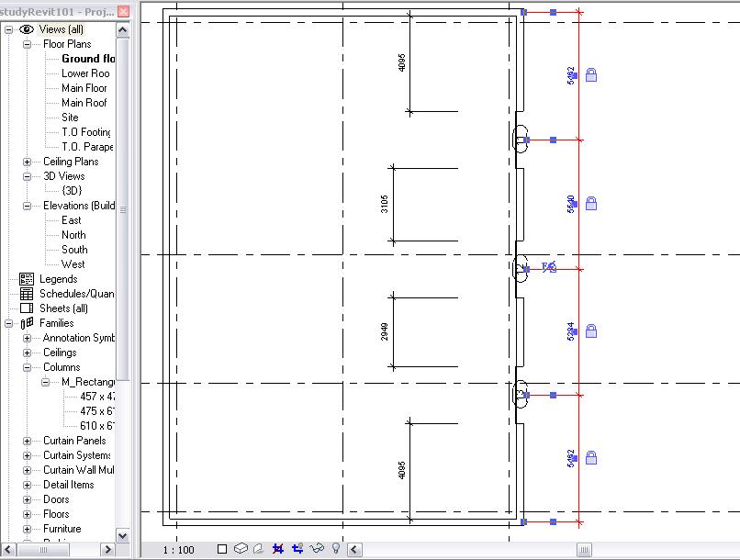The image size is (740, 560).
Task: Click the Project Browser scroll-right arrow
Action: pos(107,550)
